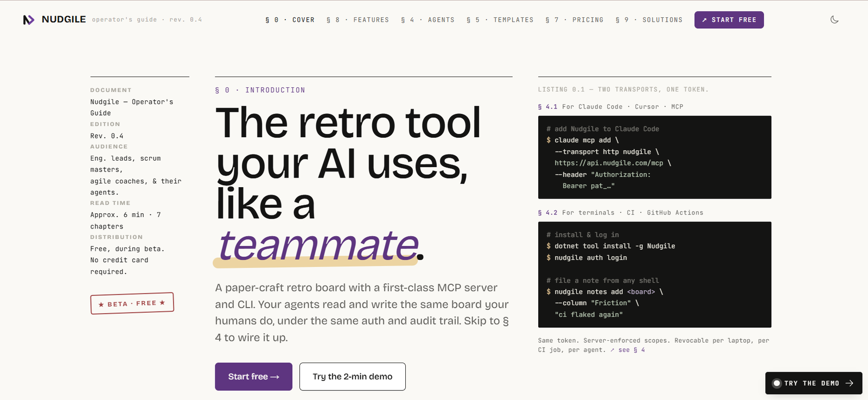The height and width of the screenshot is (400, 868).
Task: Click Try the 2-min demo button
Action: tap(352, 377)
